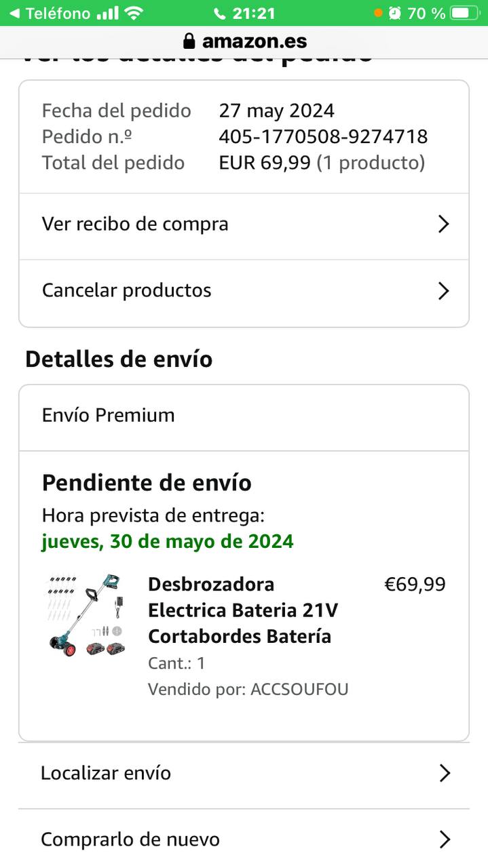Tap the cellular signal bars icon
The width and height of the screenshot is (488, 868).
pos(107,13)
